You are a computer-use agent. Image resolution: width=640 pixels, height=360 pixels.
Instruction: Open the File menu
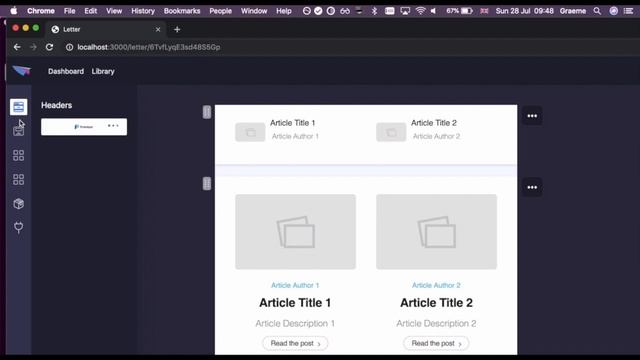69,11
